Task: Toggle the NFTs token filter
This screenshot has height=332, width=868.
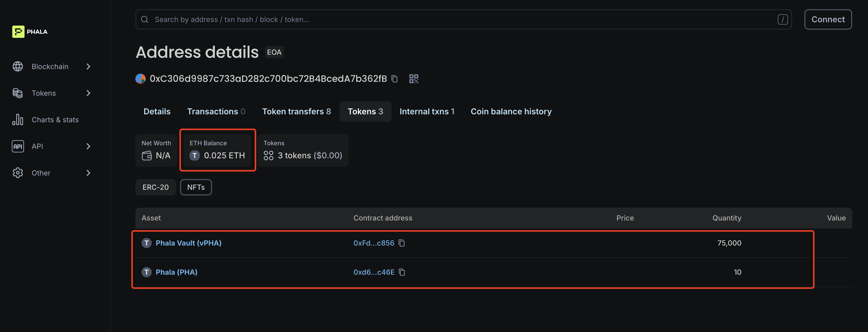Action: coord(196,187)
